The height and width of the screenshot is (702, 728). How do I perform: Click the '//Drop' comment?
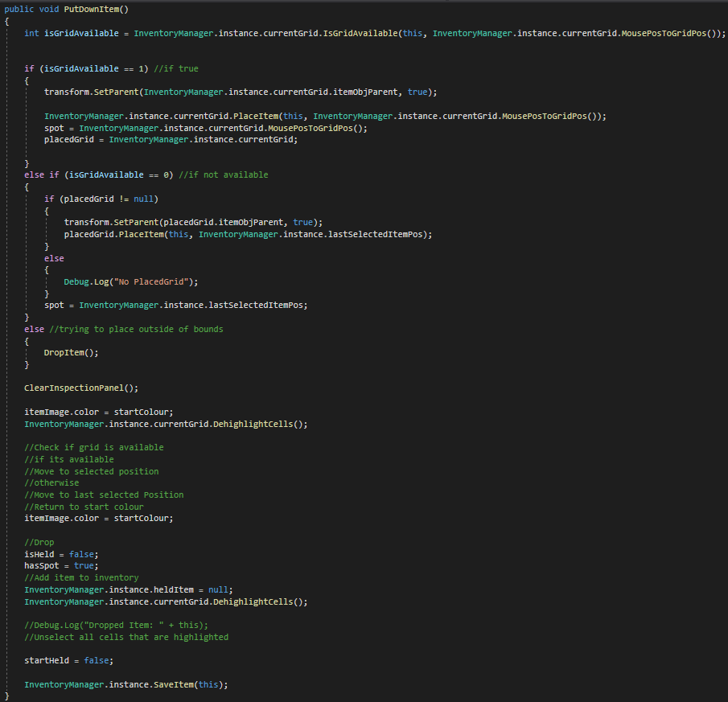click(x=39, y=543)
